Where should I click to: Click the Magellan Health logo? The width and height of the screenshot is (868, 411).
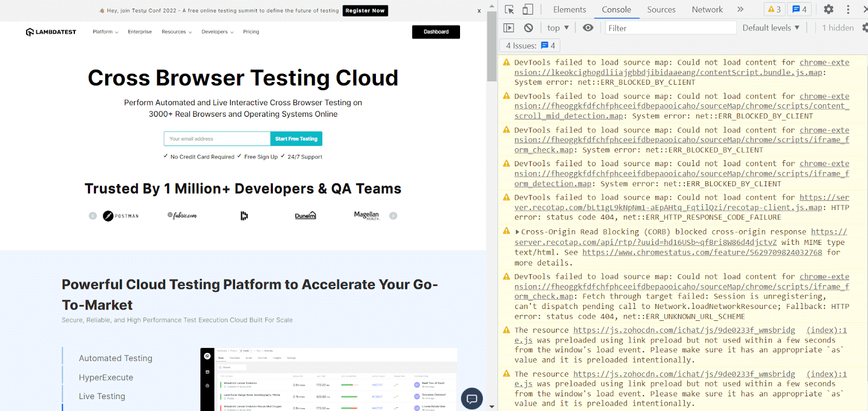click(x=367, y=216)
